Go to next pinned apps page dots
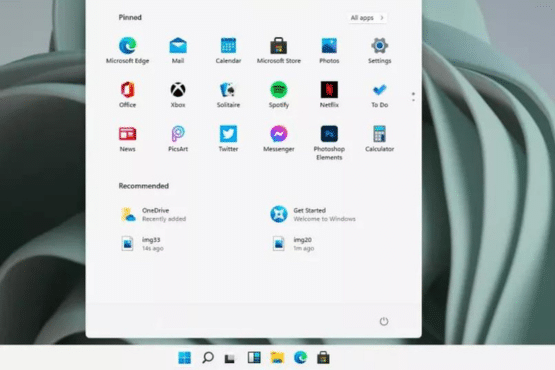The width and height of the screenshot is (555, 370). [413, 97]
